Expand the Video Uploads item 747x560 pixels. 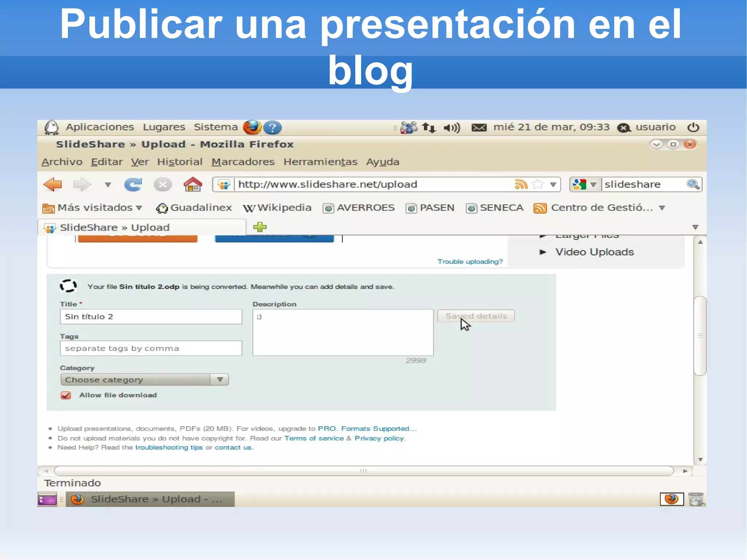(x=587, y=252)
